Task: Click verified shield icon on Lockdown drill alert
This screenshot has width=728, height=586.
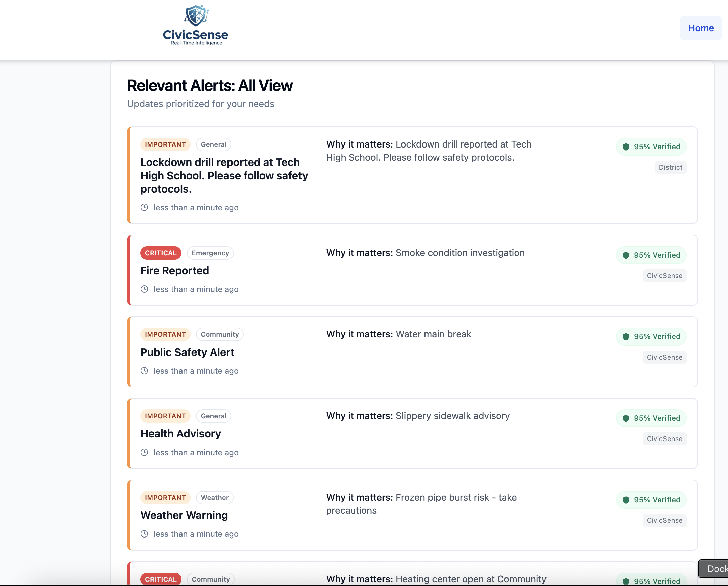Action: point(626,147)
